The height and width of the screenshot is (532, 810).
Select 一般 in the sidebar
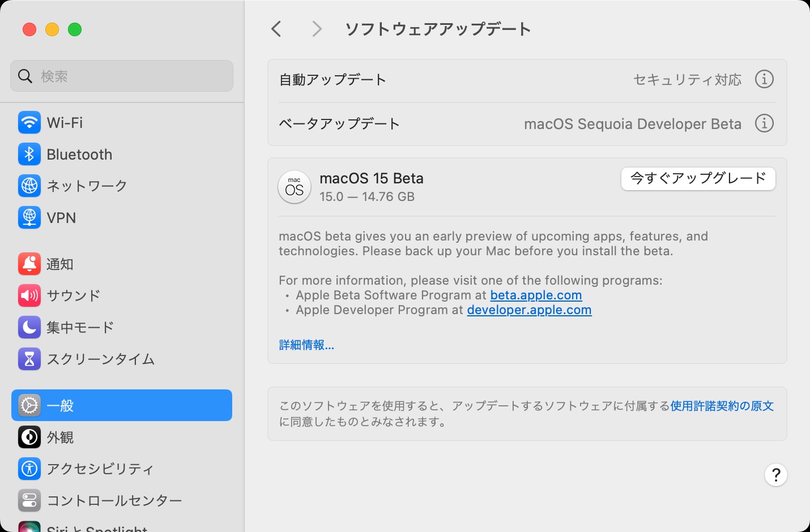pyautogui.click(x=122, y=405)
